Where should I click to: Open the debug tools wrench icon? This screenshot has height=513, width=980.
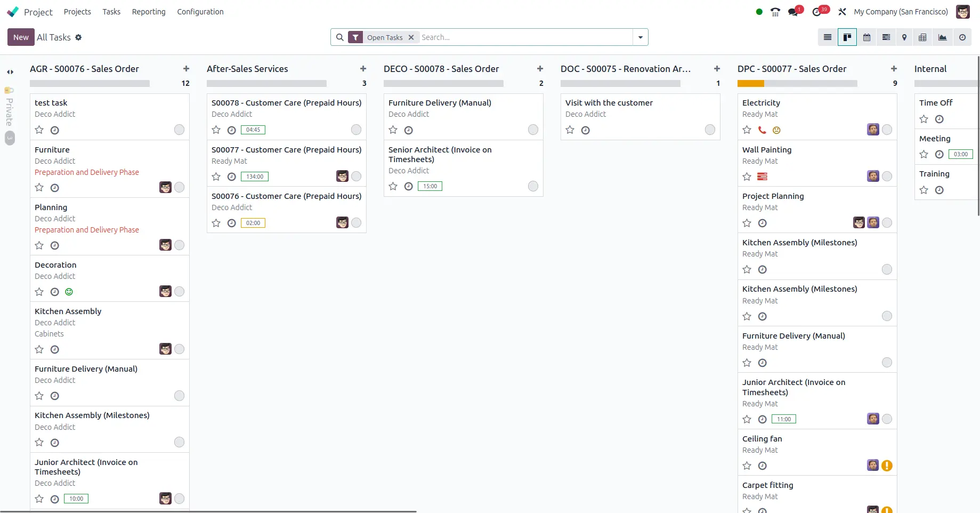(x=842, y=12)
